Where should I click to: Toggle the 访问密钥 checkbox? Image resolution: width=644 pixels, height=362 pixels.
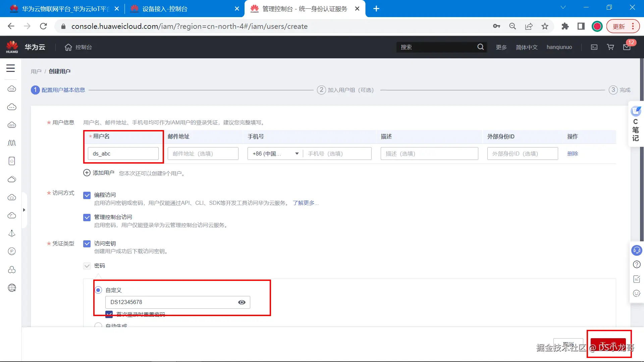pyautogui.click(x=87, y=244)
